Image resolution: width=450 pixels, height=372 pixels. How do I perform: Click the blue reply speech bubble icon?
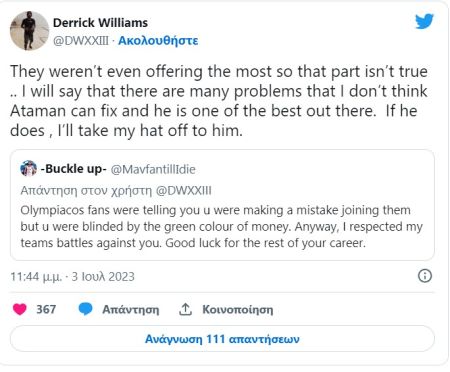point(85,309)
